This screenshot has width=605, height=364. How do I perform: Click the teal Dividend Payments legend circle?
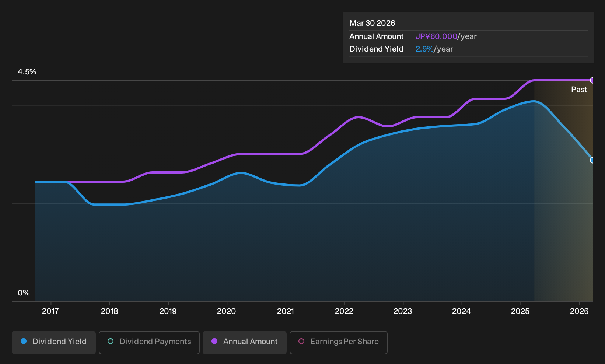pos(111,341)
